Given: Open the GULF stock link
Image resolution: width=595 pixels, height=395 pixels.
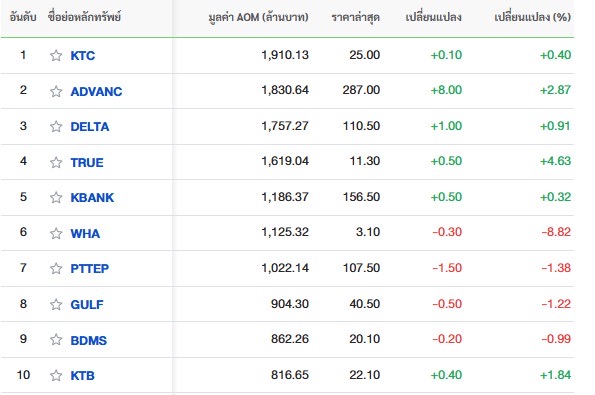Looking at the screenshot, I should point(87,304).
